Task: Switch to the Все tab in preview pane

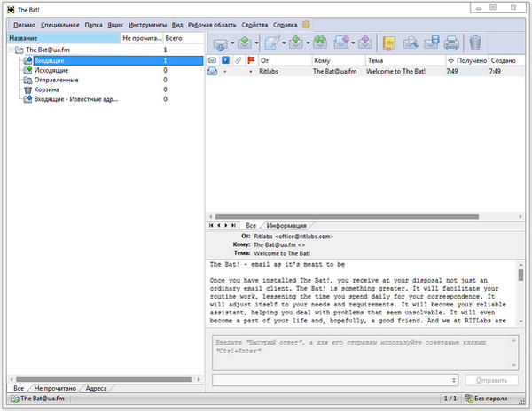Action: coord(251,225)
